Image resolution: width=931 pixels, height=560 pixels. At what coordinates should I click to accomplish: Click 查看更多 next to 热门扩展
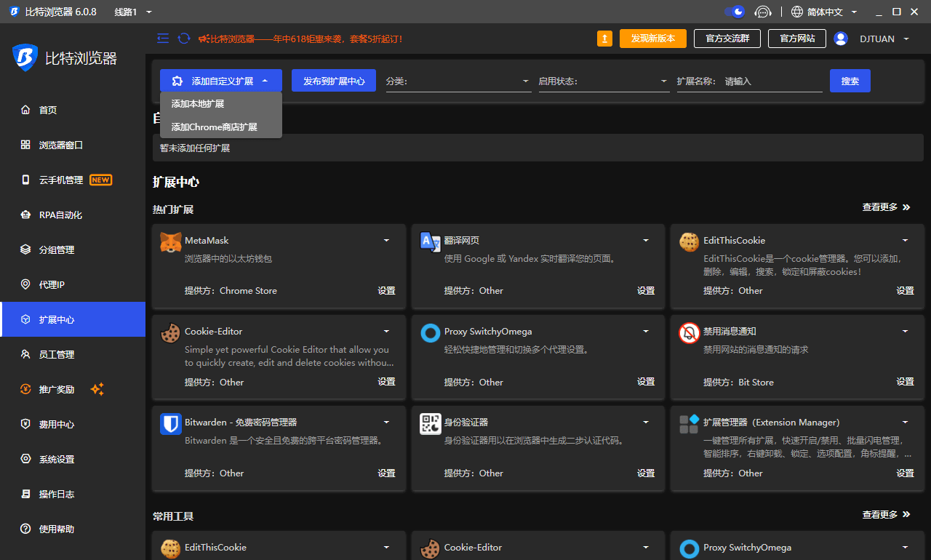pyautogui.click(x=885, y=207)
